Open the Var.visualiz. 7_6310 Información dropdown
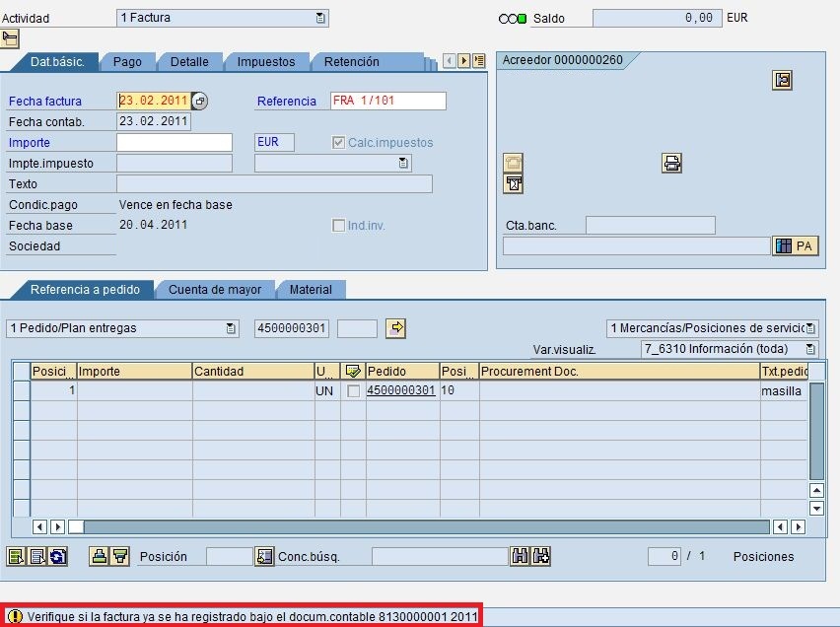The height and width of the screenshot is (627, 840). (810, 349)
